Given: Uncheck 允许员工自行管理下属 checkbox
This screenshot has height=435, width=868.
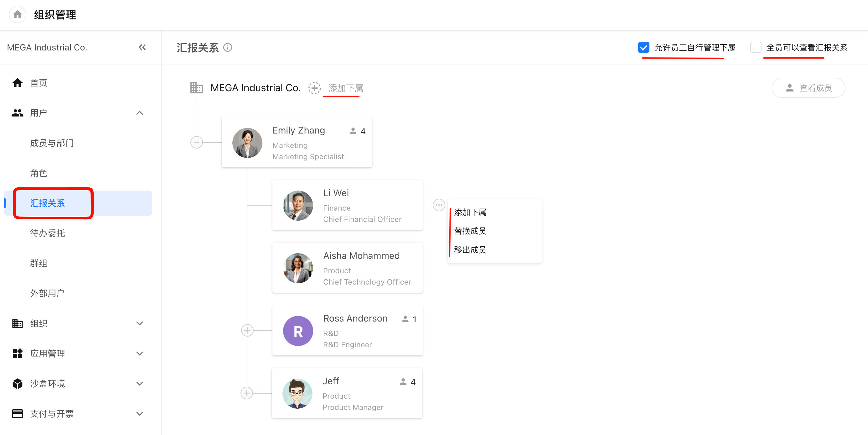Looking at the screenshot, I should (x=643, y=48).
